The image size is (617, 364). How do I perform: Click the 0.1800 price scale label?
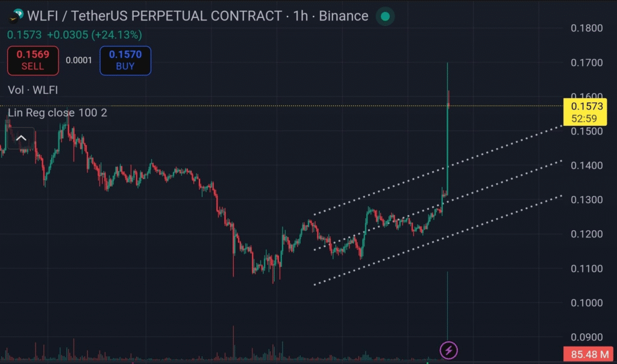(586, 28)
